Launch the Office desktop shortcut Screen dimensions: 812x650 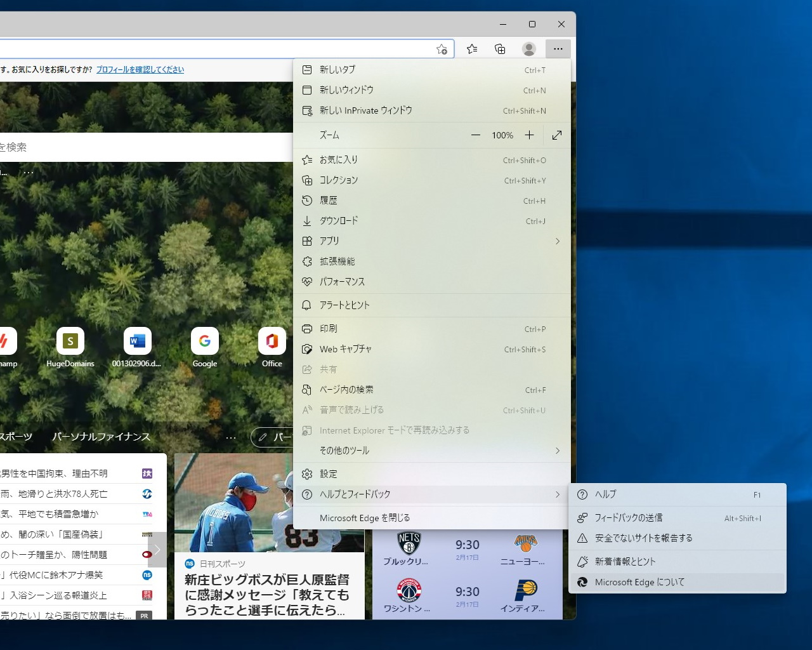point(272,341)
